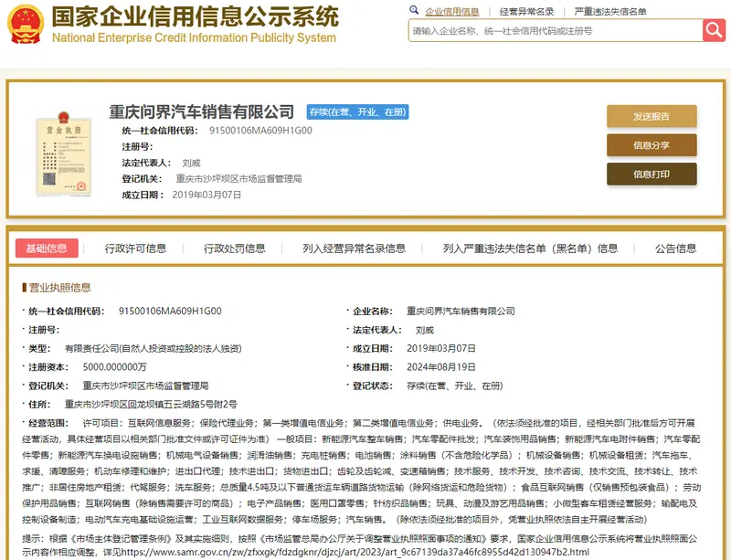Open the business license thumbnail image
This screenshot has height=560, width=731.
[x=63, y=153]
